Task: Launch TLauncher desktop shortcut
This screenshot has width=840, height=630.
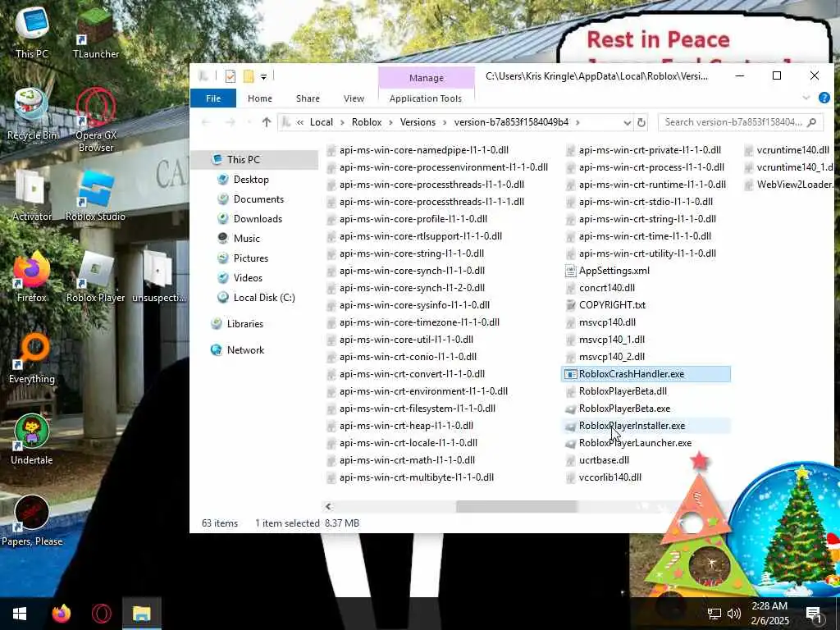Action: (96, 32)
